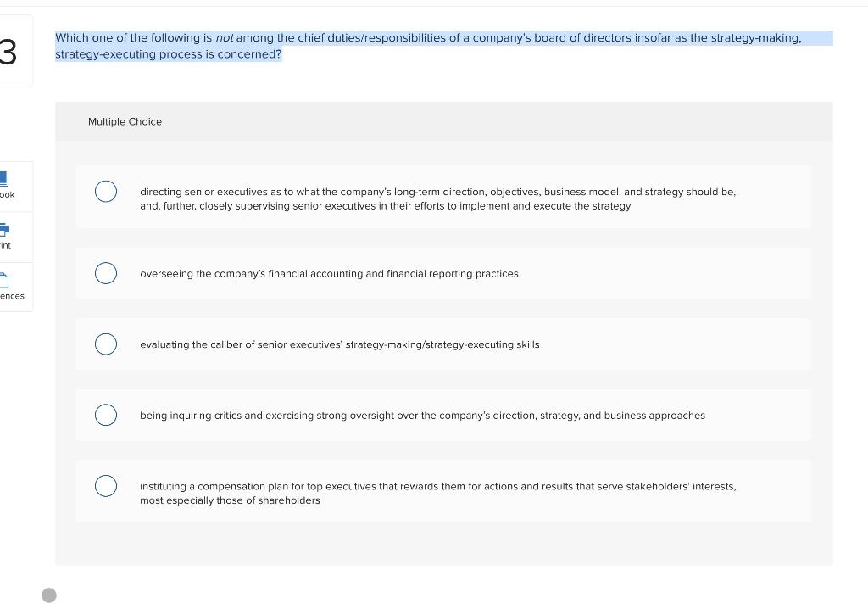Click the Multiple Choice section header
The height and width of the screenshot is (609, 868).
coord(125,121)
